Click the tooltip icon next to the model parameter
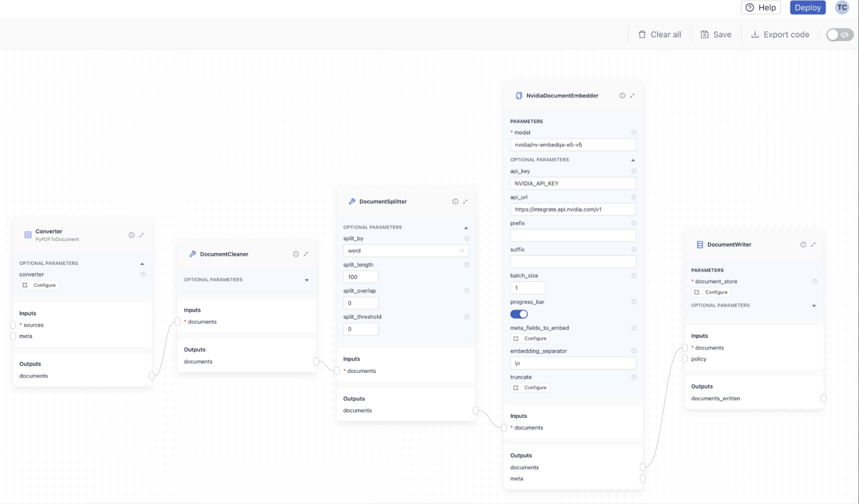Viewport: 859px width, 504px height. point(633,133)
